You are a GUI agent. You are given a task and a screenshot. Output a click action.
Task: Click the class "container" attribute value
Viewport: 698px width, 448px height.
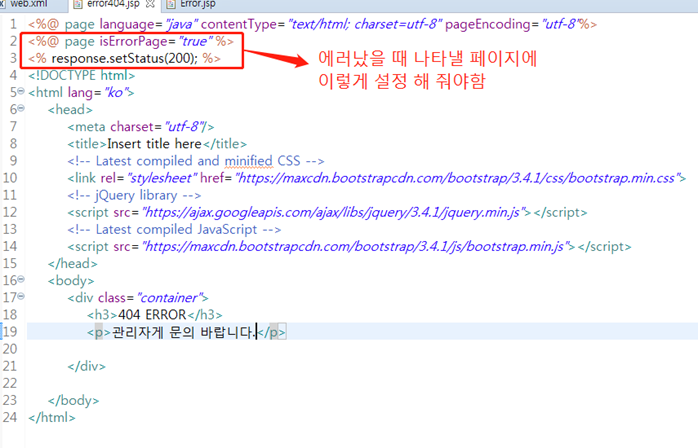point(170,298)
